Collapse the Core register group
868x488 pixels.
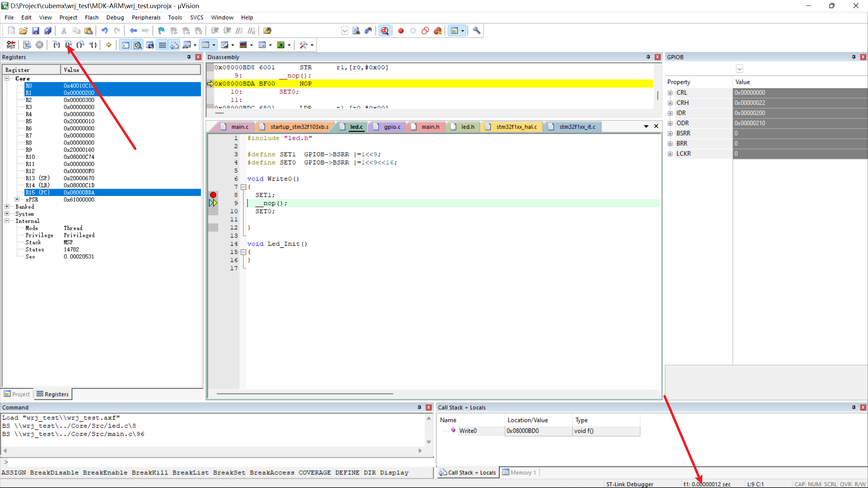tap(7, 78)
